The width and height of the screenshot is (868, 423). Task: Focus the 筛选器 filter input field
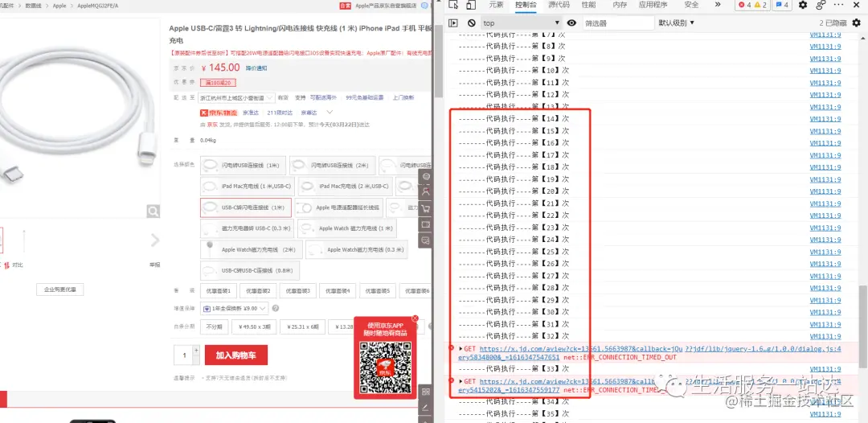pos(618,23)
